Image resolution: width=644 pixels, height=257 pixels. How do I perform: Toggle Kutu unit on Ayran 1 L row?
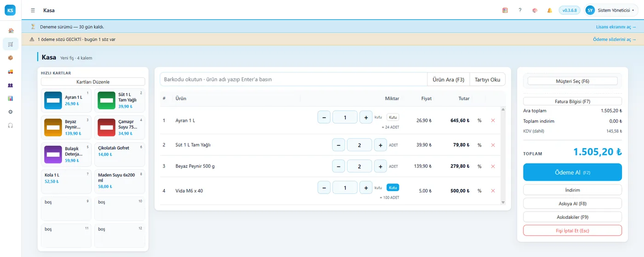(x=393, y=117)
